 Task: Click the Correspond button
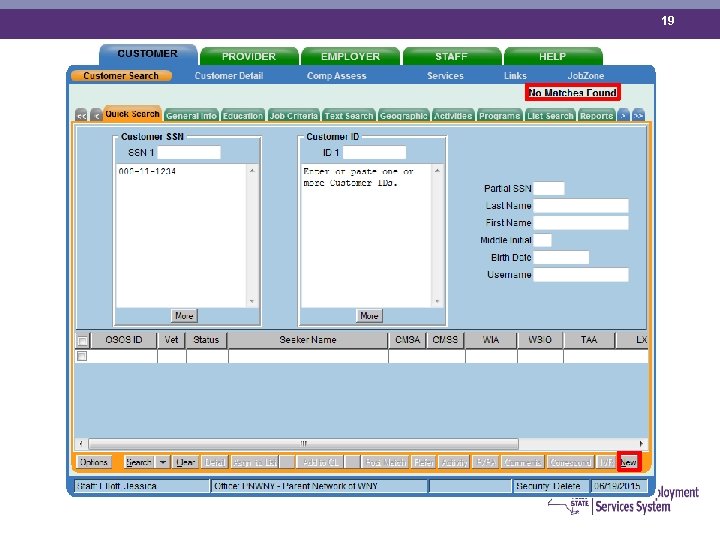click(571, 462)
